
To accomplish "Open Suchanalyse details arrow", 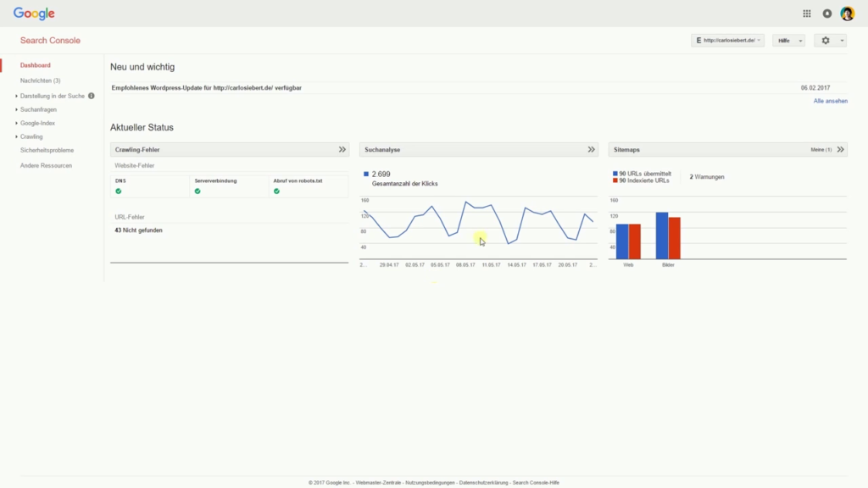I will (591, 149).
